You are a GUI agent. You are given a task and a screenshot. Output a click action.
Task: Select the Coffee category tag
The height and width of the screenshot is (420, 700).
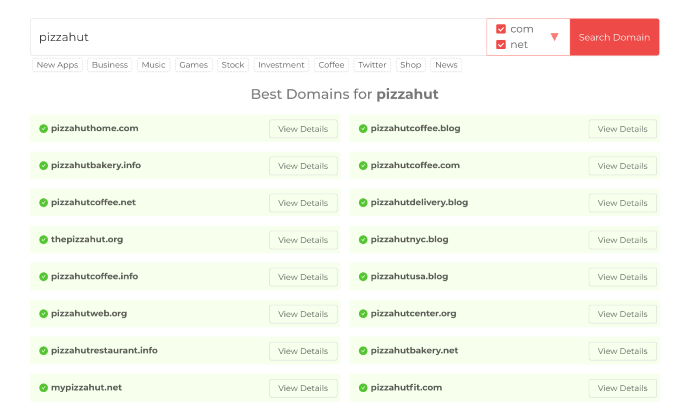pyautogui.click(x=331, y=65)
